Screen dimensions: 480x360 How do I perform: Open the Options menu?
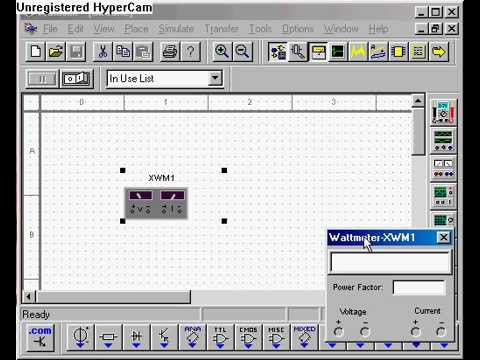click(x=298, y=29)
